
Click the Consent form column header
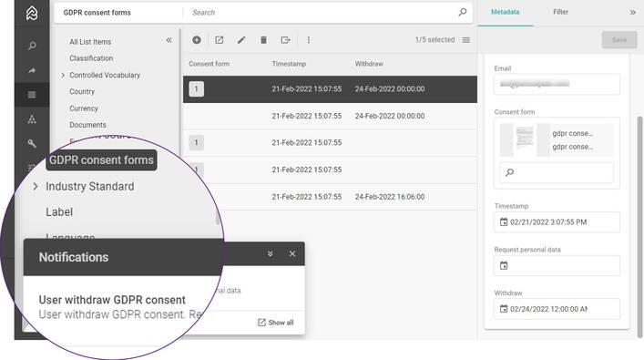point(210,64)
